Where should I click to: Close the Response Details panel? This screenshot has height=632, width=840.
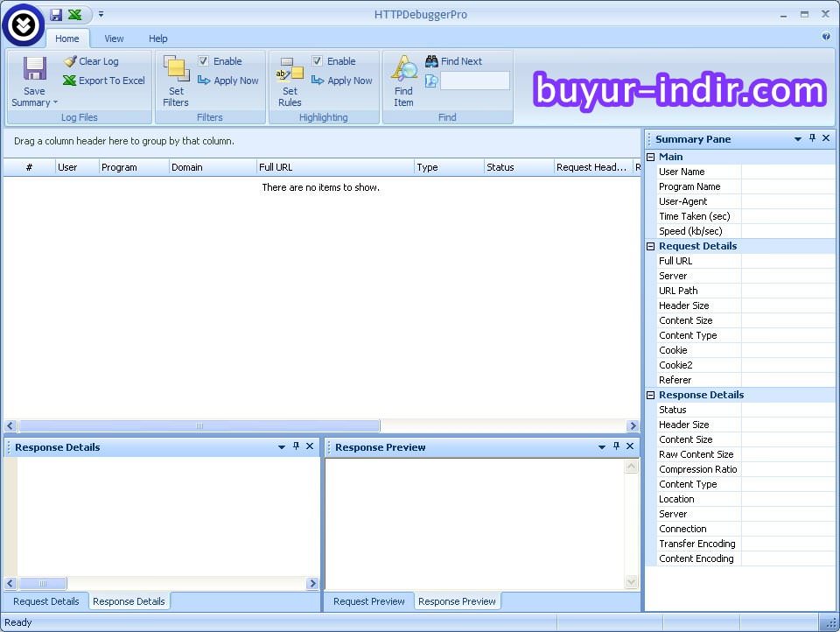[310, 446]
